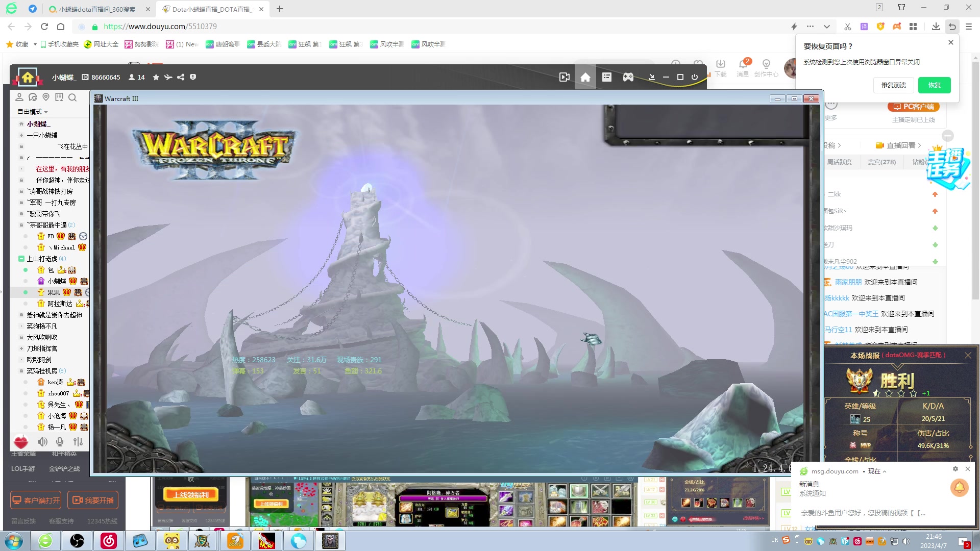Click the location pin icon above channel list
The width and height of the screenshot is (980, 551).
tap(46, 97)
